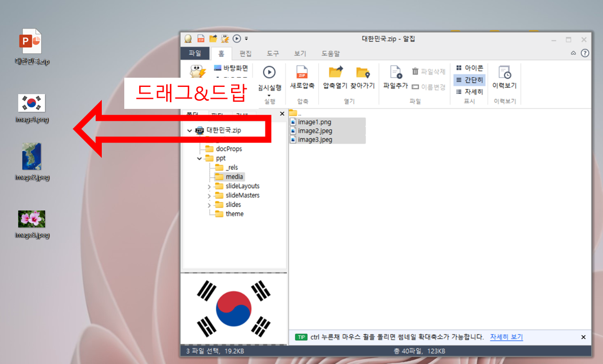Select image2.jpeg map icon on desktop
The height and width of the screenshot is (364, 603).
point(32,162)
